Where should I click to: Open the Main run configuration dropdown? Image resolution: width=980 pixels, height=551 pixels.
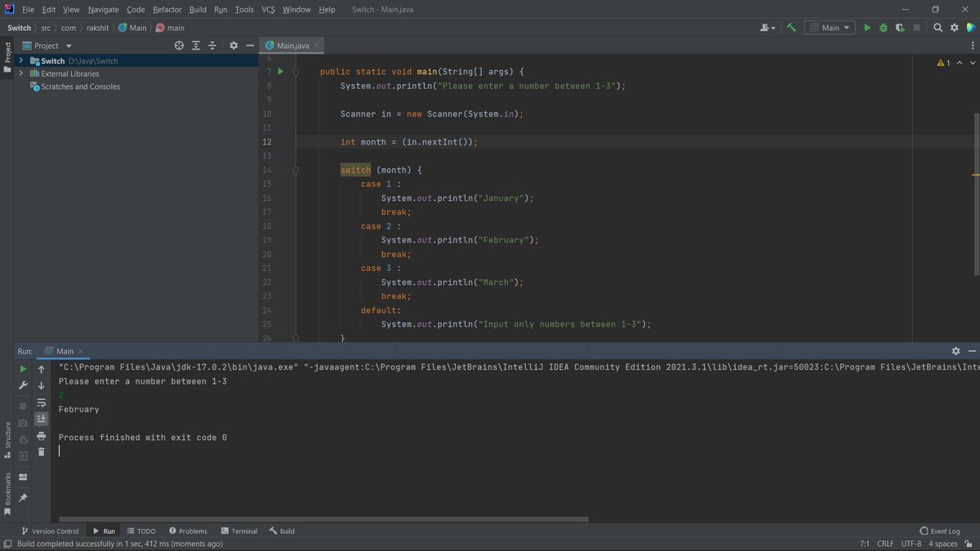click(x=830, y=27)
